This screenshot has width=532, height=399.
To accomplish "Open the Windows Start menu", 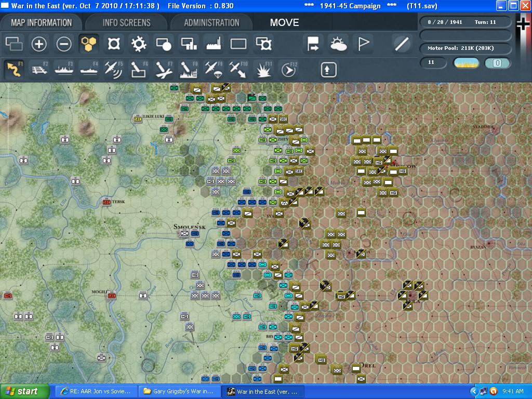I will click(24, 392).
